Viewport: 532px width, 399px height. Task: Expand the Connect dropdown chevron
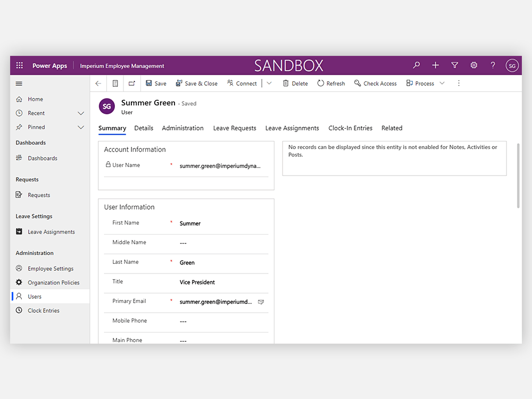(269, 84)
